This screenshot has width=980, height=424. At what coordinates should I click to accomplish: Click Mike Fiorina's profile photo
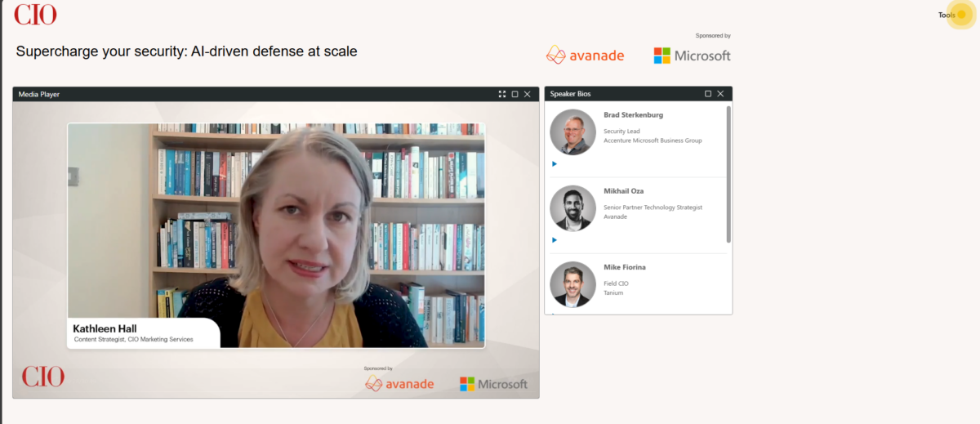coord(573,284)
